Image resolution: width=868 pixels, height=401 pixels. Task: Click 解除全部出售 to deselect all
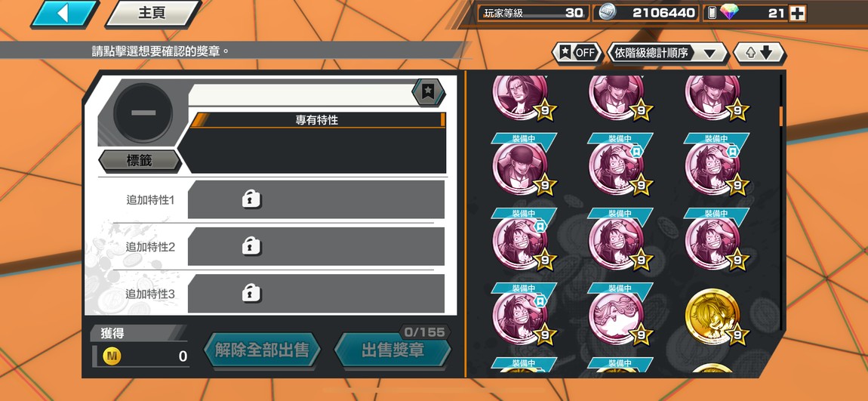point(262,350)
